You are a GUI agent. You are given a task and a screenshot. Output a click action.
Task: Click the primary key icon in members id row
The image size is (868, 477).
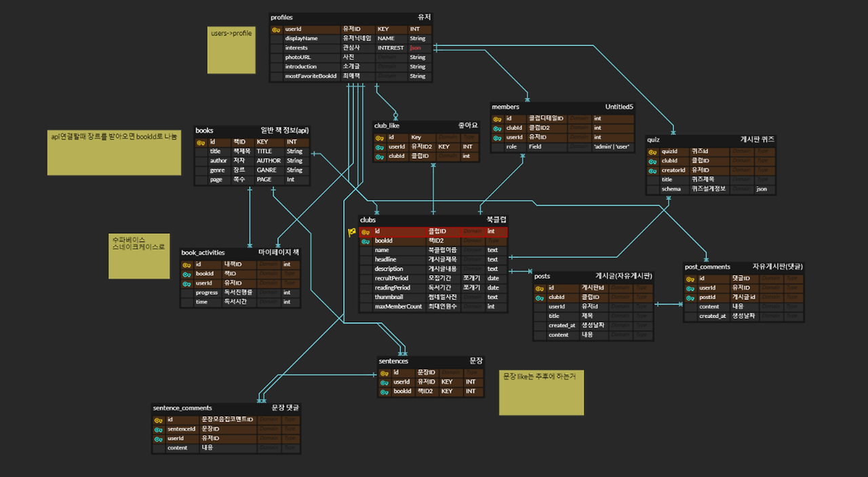click(x=497, y=119)
